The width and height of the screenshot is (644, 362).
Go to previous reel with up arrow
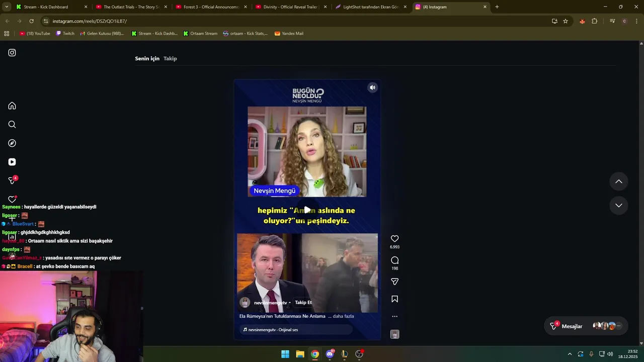[x=619, y=182]
